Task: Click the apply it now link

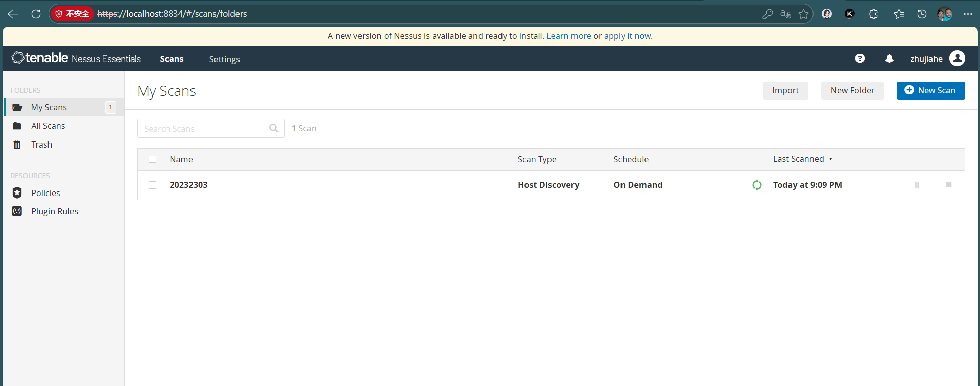Action: [628, 36]
